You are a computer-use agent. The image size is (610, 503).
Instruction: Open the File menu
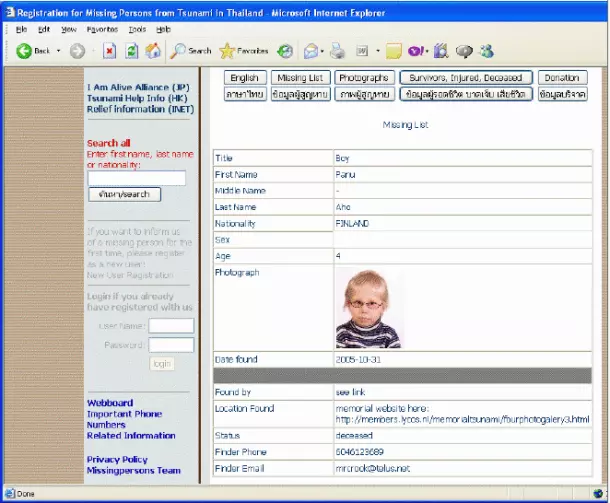coord(21,29)
